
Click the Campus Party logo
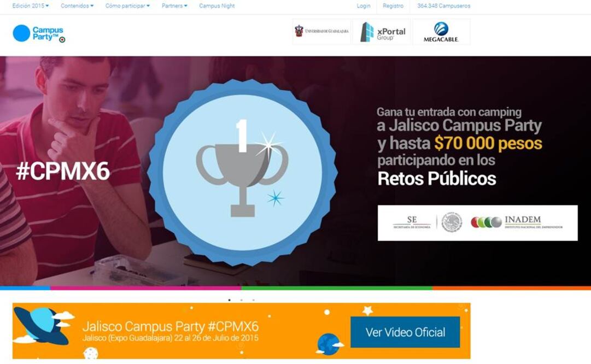[x=39, y=33]
